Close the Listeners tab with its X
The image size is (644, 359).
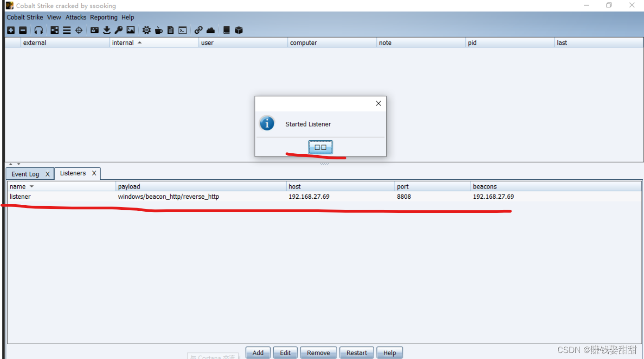pos(94,173)
